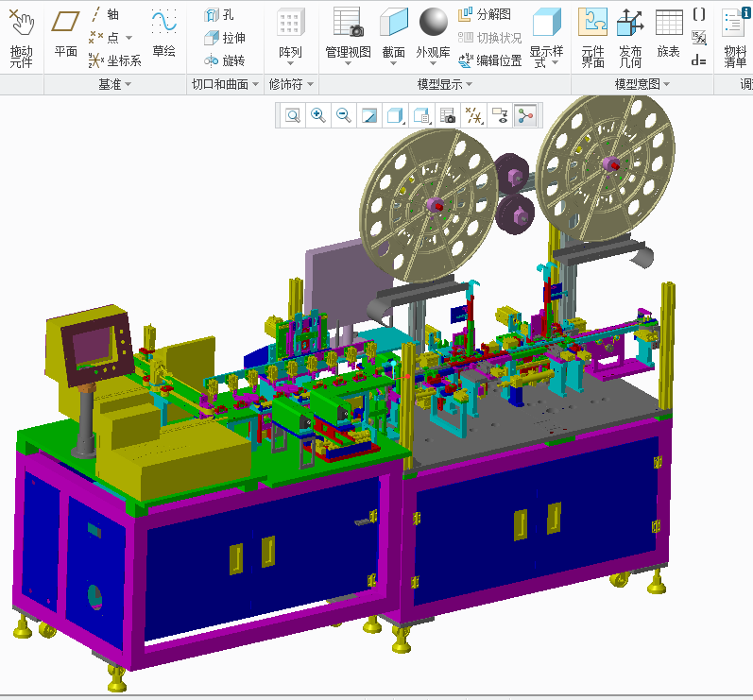The height and width of the screenshot is (700, 753).
Task: Open the Sketch (草绘) tool
Action: point(163,35)
